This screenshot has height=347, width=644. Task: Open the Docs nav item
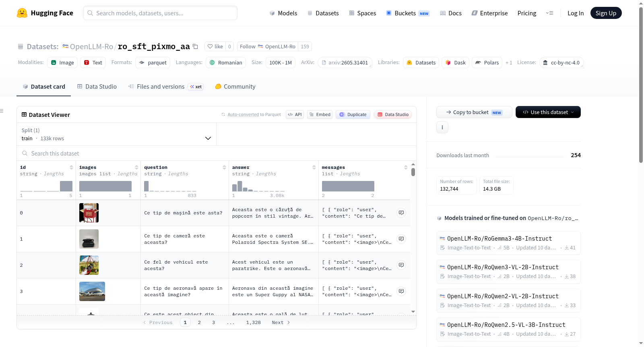(x=451, y=13)
